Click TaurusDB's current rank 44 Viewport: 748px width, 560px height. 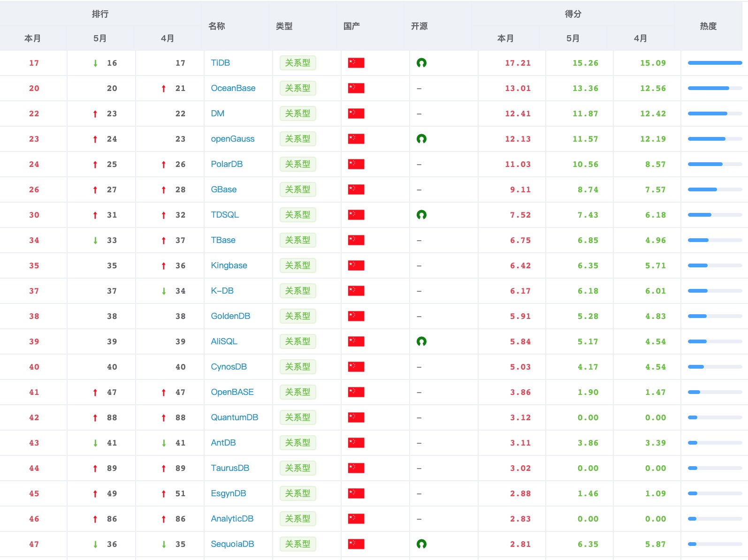[34, 468]
